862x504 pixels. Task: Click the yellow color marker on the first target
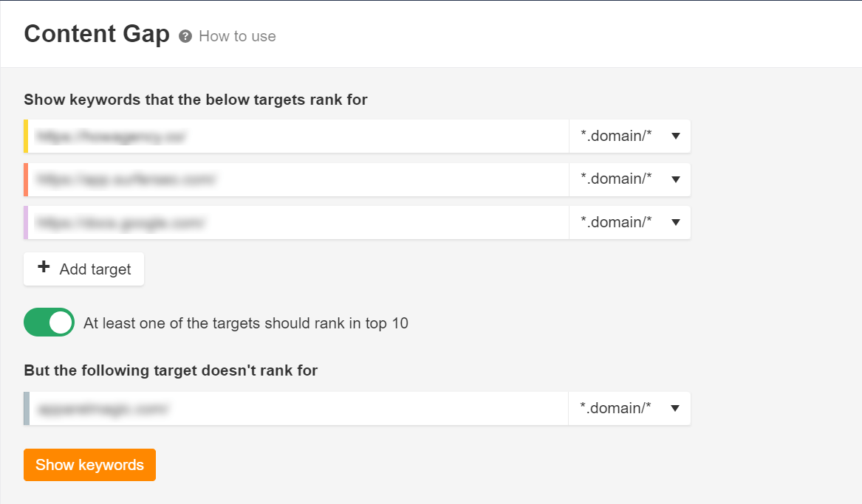26,137
